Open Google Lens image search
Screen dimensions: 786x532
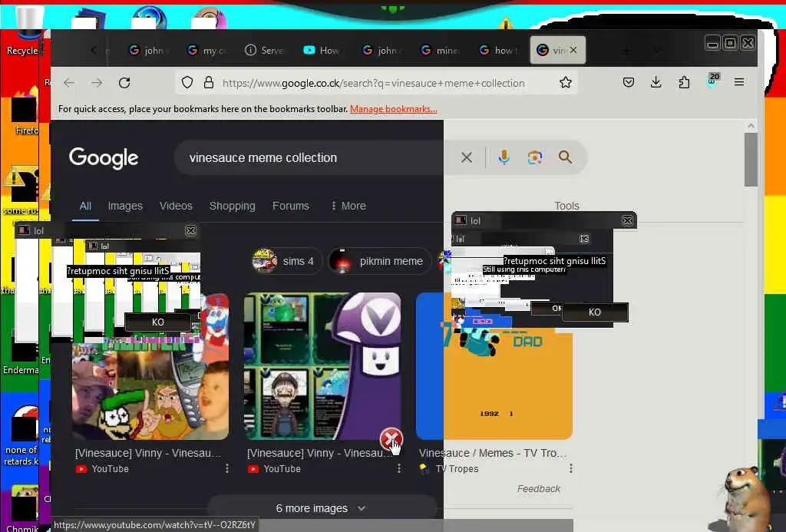pos(535,157)
